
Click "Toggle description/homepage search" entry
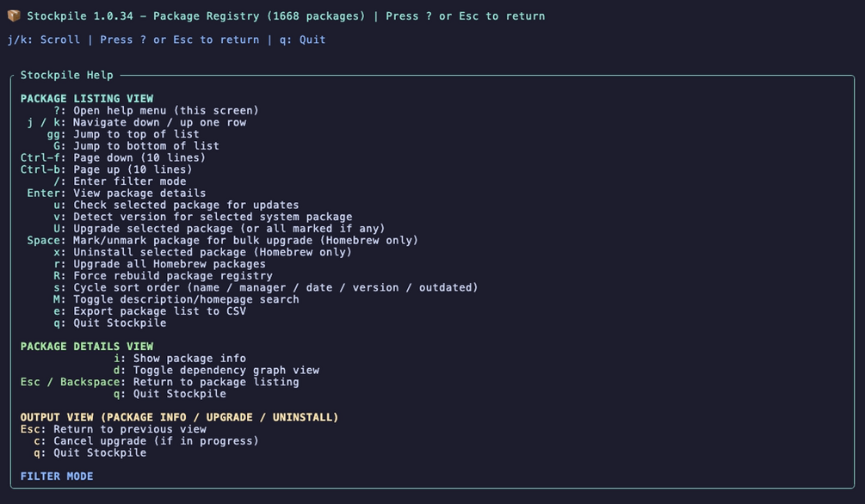(176, 299)
